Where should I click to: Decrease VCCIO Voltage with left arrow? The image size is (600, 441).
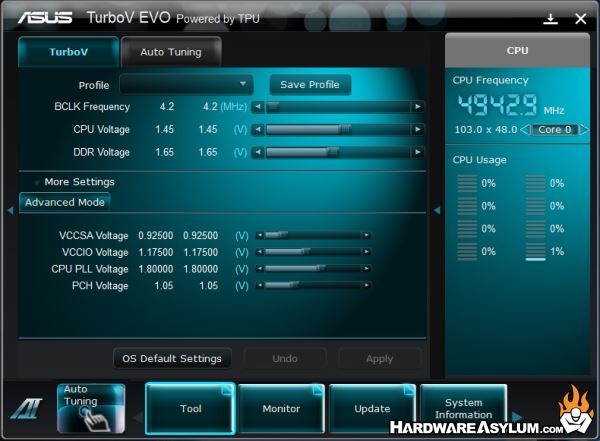[260, 252]
